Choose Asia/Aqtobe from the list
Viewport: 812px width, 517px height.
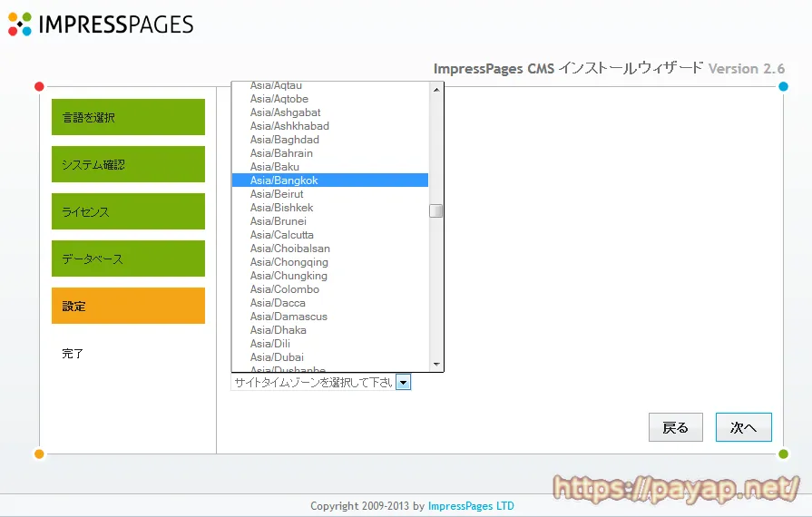tap(330, 99)
